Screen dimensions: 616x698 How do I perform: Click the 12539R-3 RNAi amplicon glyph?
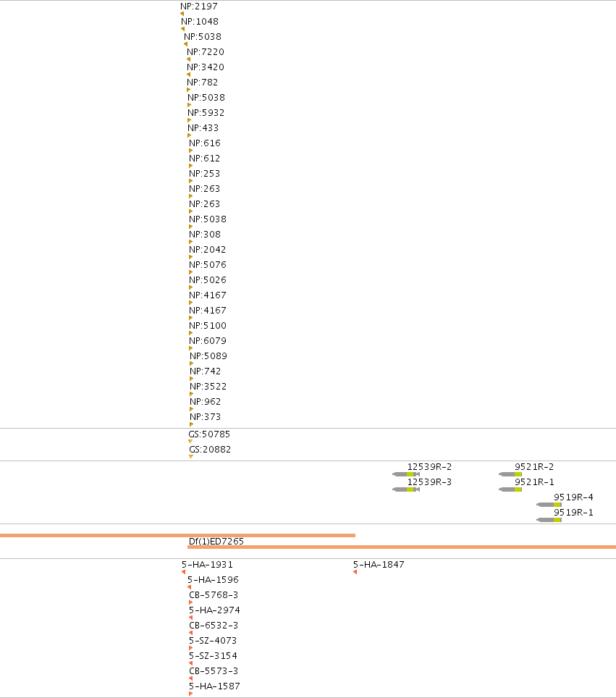[x=406, y=489]
